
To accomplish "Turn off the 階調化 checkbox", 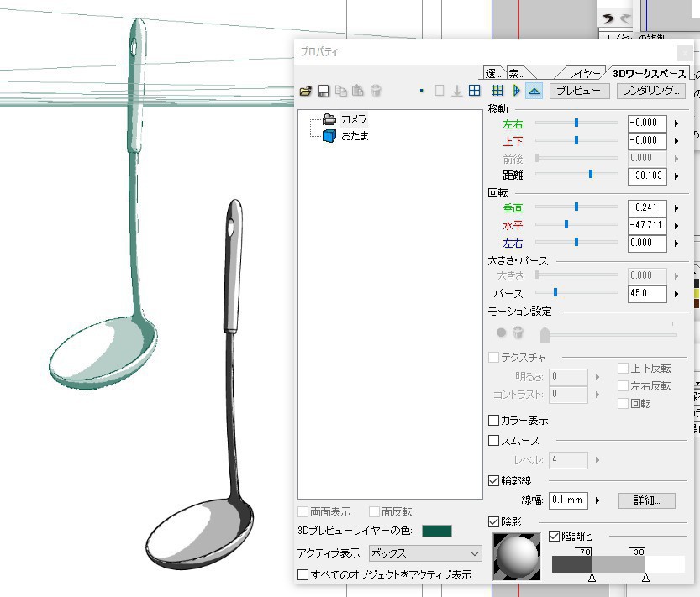I will [x=555, y=535].
